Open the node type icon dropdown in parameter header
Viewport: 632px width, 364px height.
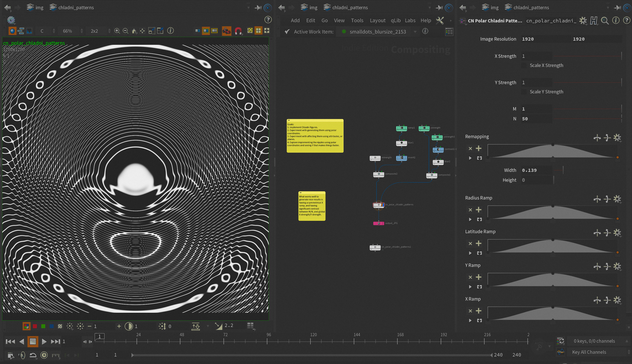463,21
